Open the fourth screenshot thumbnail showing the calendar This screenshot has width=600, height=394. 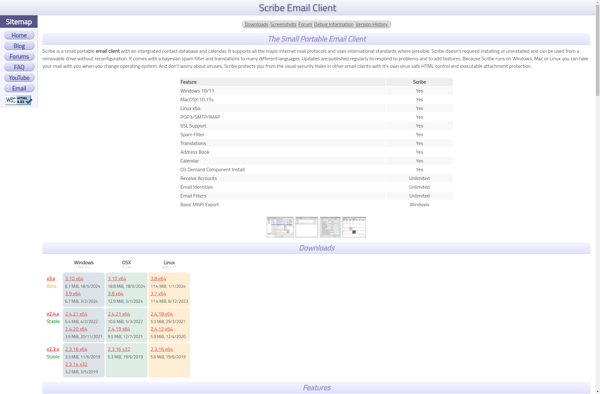pyautogui.click(x=354, y=227)
